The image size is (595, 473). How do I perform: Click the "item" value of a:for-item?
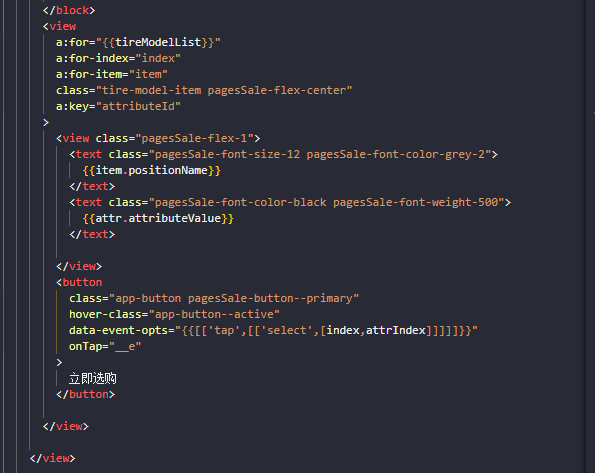(148, 74)
